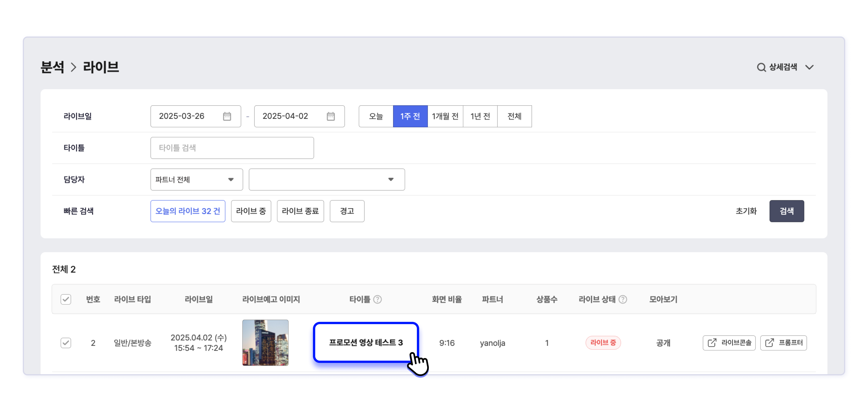This screenshot has height=412, width=868.
Task: Expand the 파트너 전체 dropdown
Action: point(196,179)
